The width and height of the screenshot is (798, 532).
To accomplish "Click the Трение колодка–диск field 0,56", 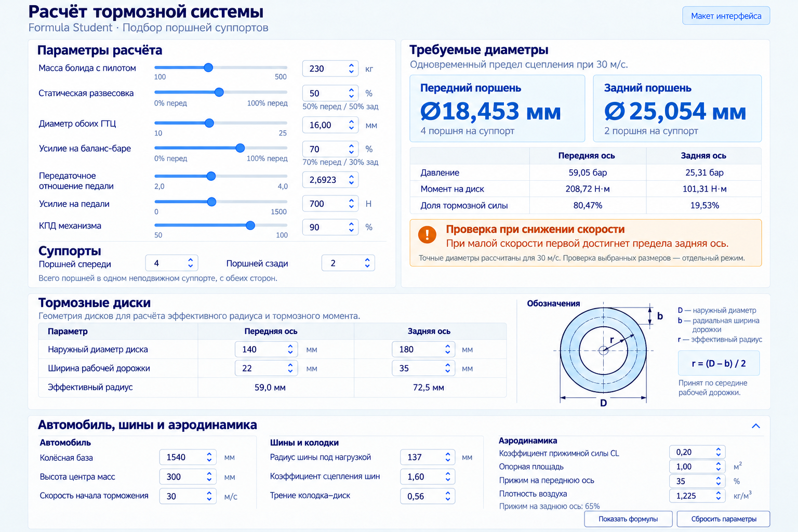I will pos(428,496).
